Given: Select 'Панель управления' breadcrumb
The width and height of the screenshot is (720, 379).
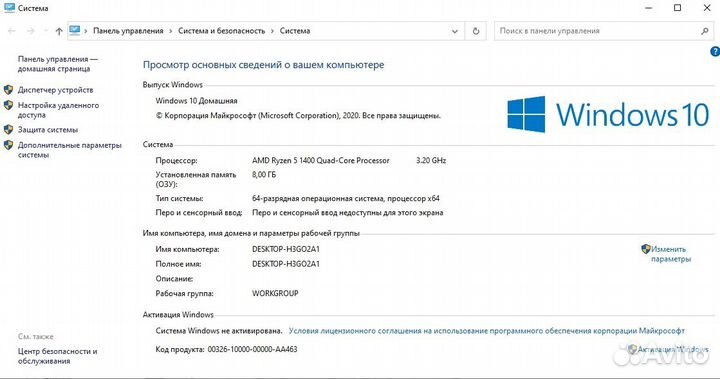Looking at the screenshot, I should 128,31.
